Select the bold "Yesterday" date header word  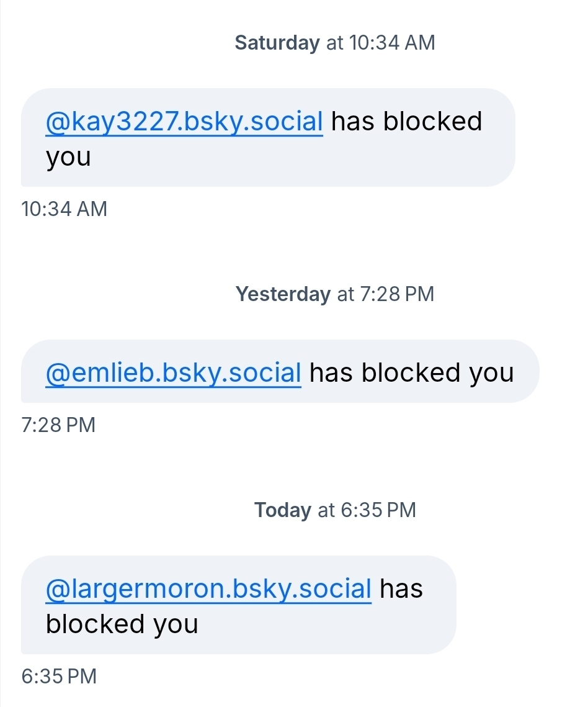283,294
